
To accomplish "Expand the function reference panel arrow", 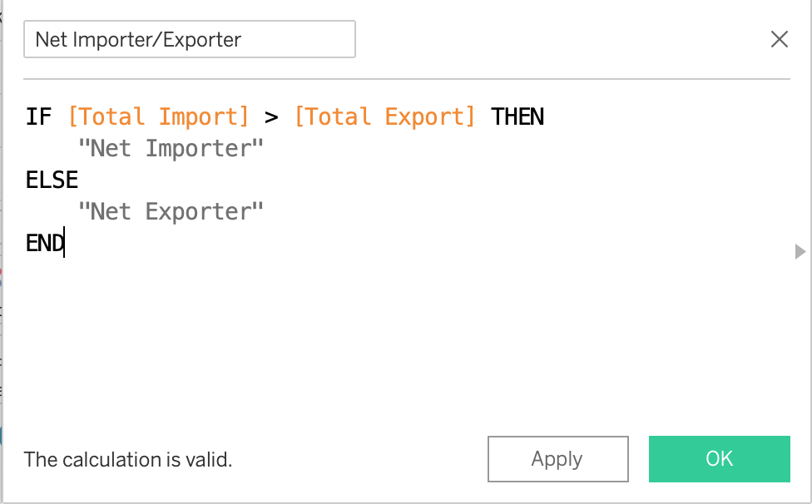I will (x=800, y=251).
